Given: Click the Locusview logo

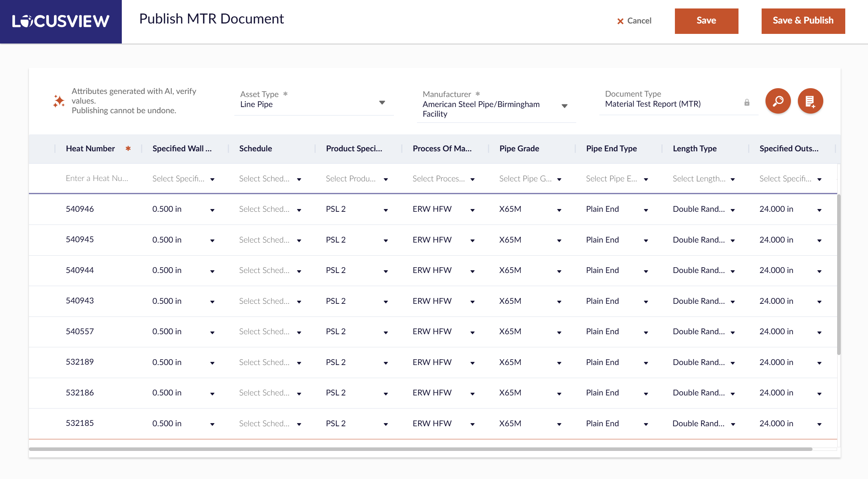Looking at the screenshot, I should pos(61,21).
